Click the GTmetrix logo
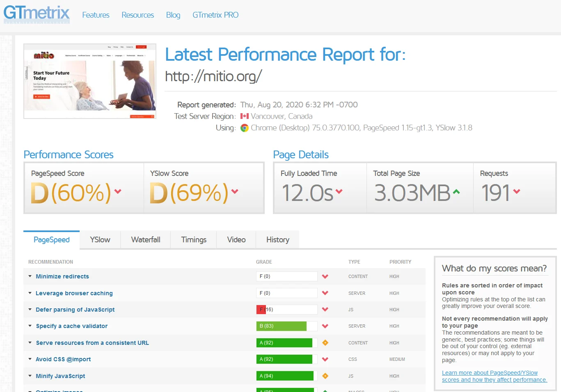Viewport: 561px width, 392px height. coord(37,14)
